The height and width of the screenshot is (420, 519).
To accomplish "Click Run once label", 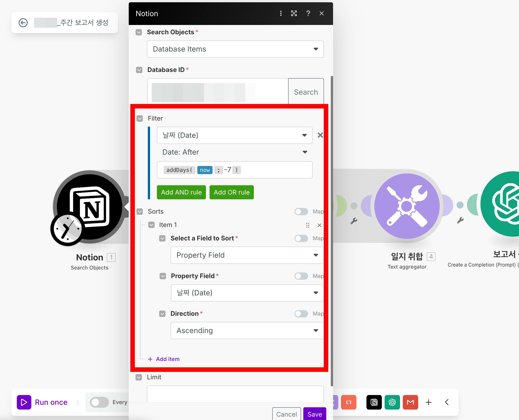I will pyautogui.click(x=51, y=402).
